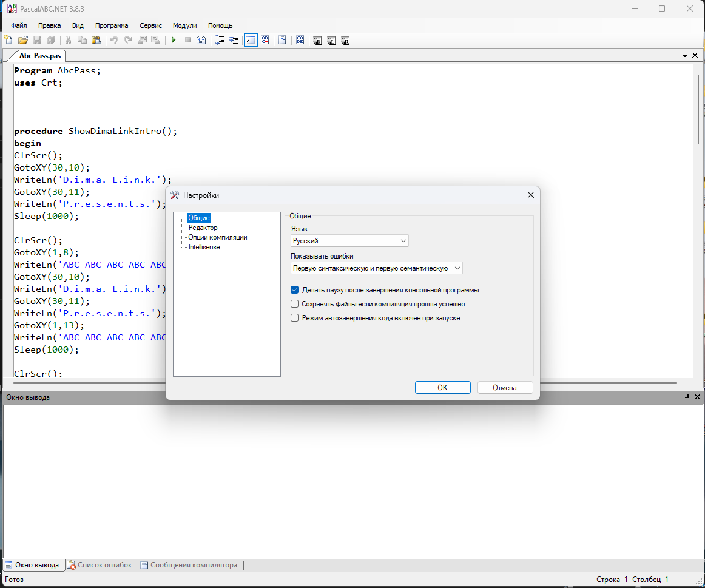
Task: Select Редактор in the settings tree
Action: click(203, 228)
